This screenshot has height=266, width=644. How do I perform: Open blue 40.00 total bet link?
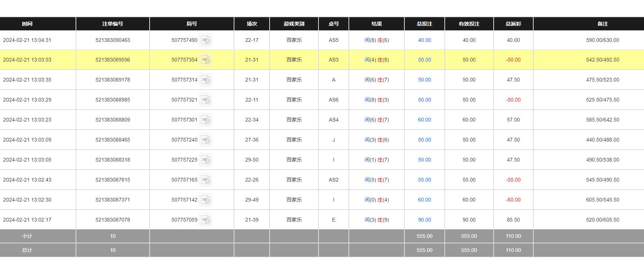[424, 40]
